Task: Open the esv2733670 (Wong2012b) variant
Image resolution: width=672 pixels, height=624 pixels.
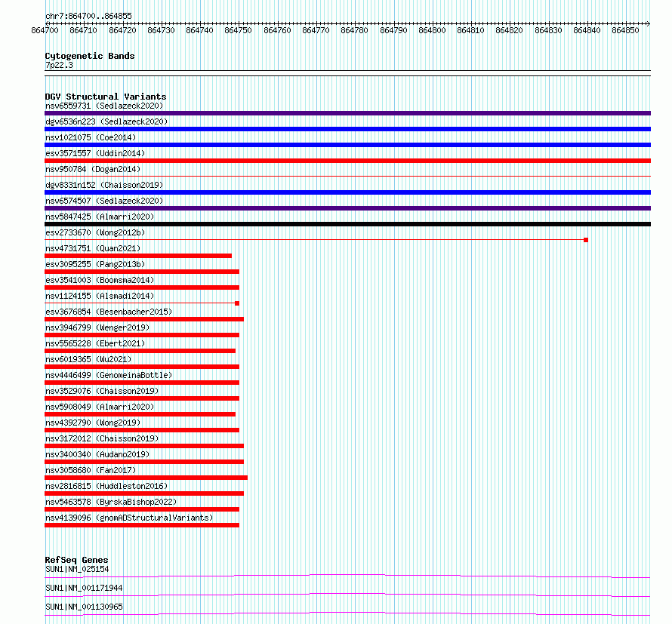Action: point(95,232)
